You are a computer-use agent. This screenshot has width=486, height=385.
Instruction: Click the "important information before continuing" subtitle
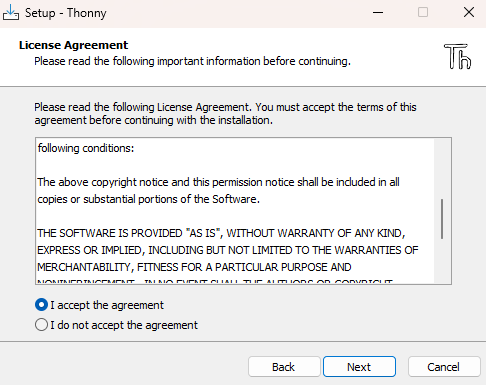[254, 61]
